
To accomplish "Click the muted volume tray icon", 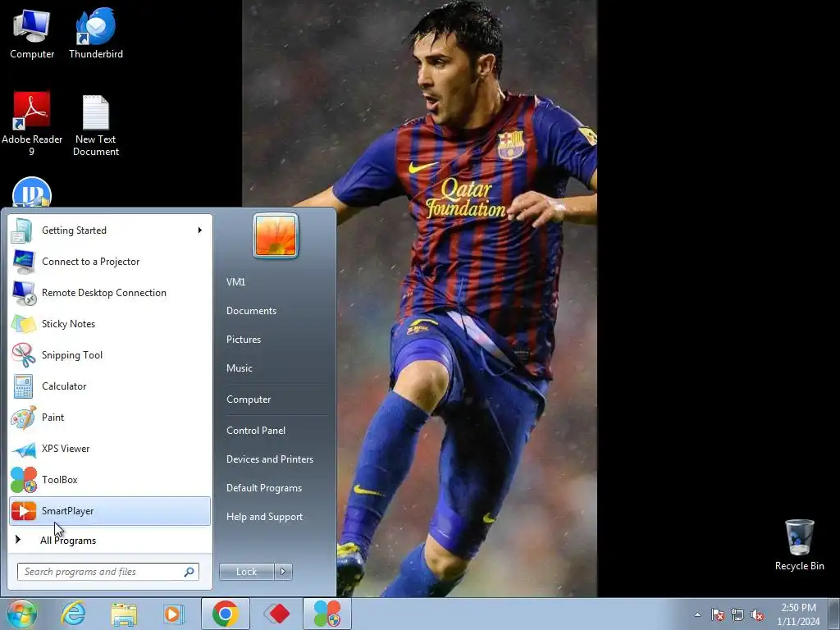I will tap(757, 614).
